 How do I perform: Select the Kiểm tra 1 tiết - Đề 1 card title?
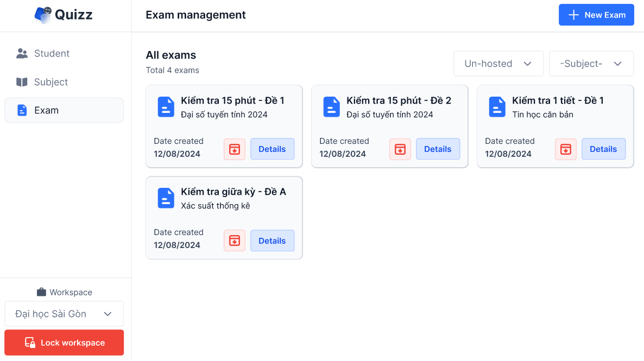(x=558, y=100)
